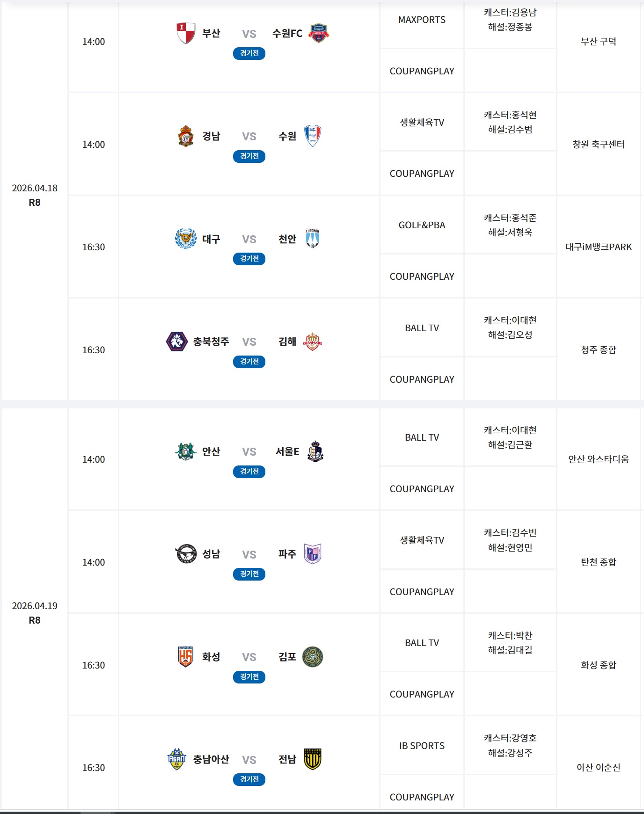Viewport: 644px width, 814px height.
Task: Click COUPANGPLAY for the 화성 match
Action: point(422,694)
